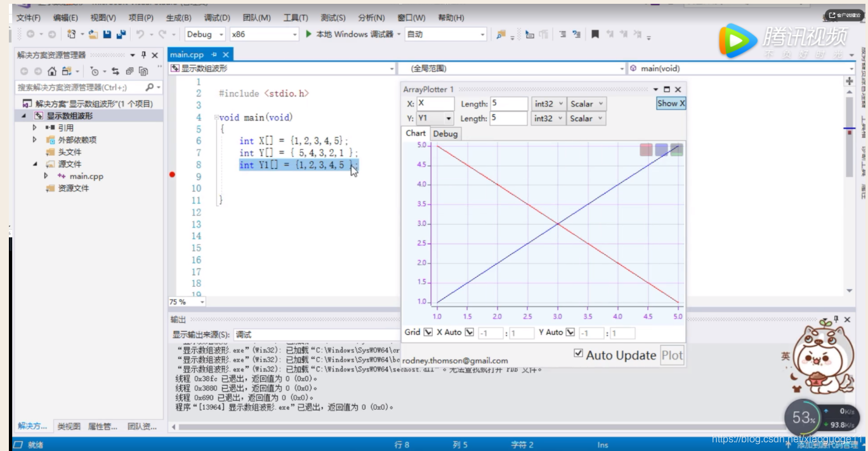The width and height of the screenshot is (868, 451).
Task: Toggle the X Auto checkbox
Action: point(470,332)
